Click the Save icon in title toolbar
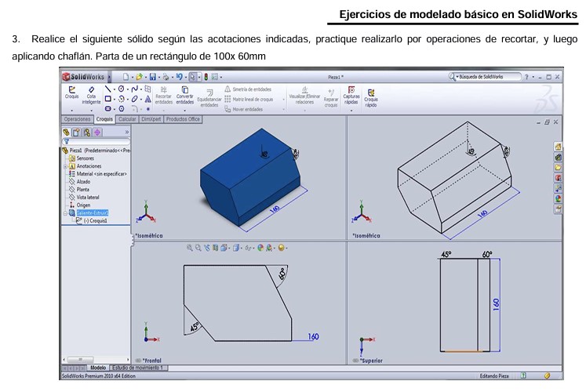This screenshot has height=392, width=586. pos(152,77)
